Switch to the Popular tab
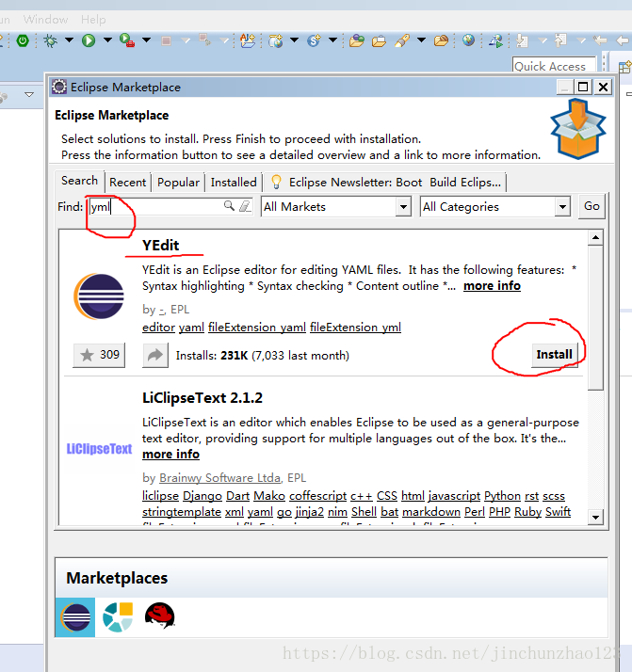Screen dimensions: 632x672 click(x=178, y=183)
